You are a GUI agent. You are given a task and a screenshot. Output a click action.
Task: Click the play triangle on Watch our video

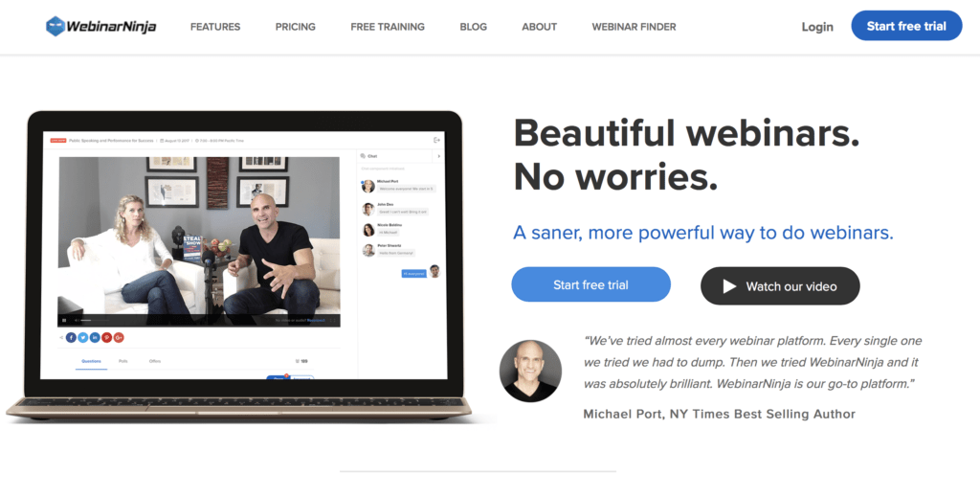(729, 286)
